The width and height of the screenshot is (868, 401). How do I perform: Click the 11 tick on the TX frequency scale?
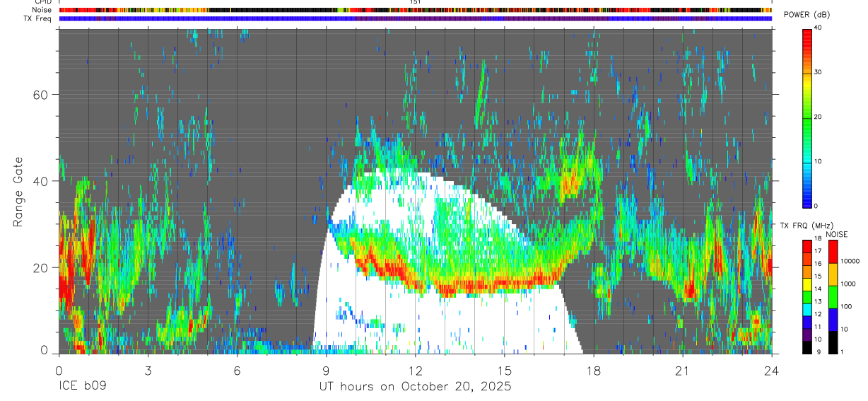[817, 327]
